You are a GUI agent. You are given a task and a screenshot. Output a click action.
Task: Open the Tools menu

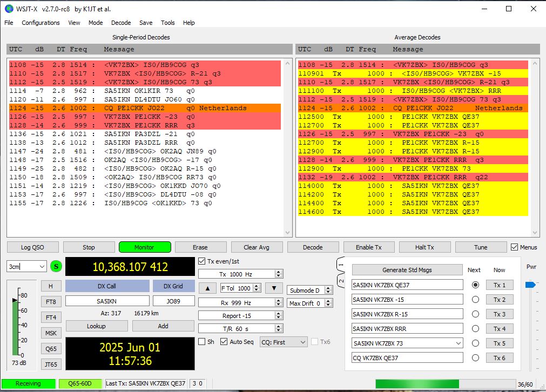[167, 23]
